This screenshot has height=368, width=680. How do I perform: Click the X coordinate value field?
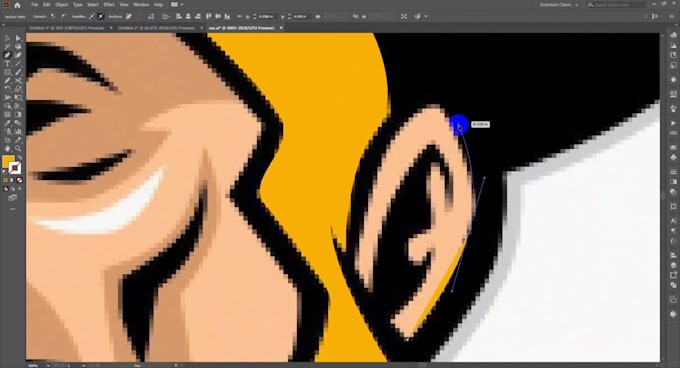[x=265, y=16]
